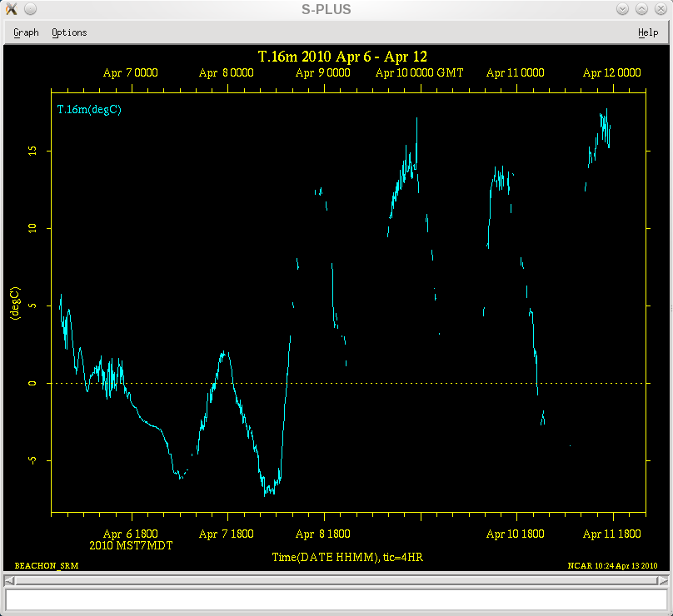Minimize the S-PLUS window
The width and height of the screenshot is (673, 616).
(x=623, y=9)
